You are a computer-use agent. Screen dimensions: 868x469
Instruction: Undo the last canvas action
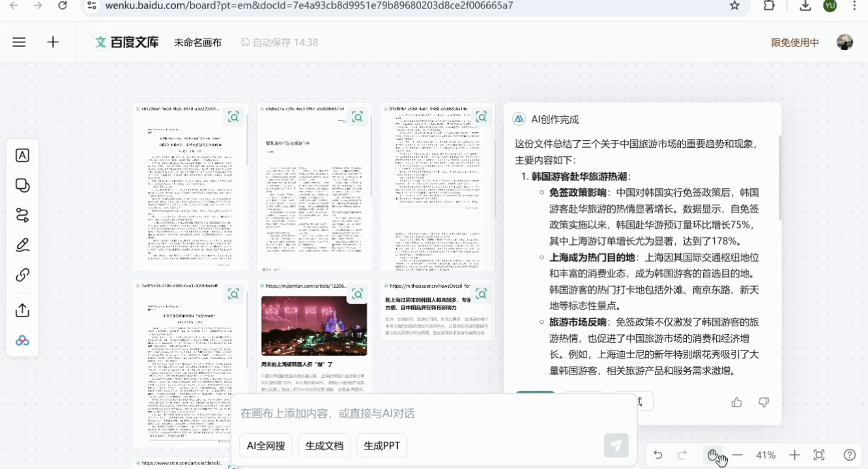(x=658, y=455)
